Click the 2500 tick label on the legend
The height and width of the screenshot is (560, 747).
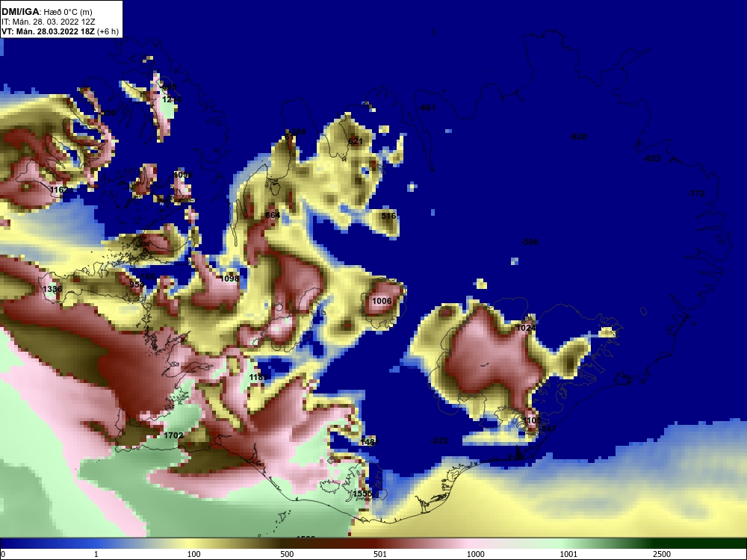662,554
